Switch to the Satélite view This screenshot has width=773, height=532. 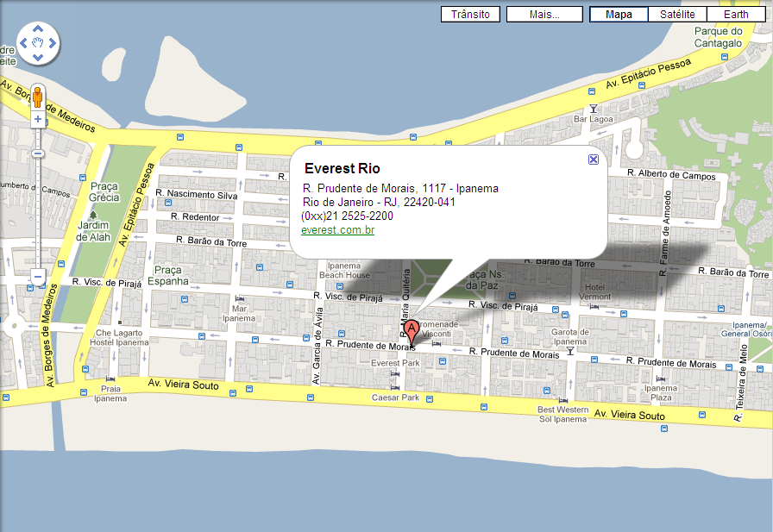point(677,15)
